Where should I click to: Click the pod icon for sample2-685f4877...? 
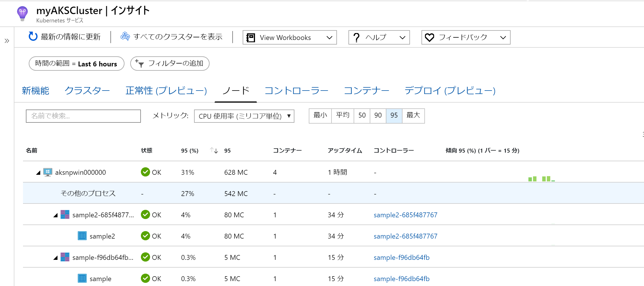tap(65, 214)
